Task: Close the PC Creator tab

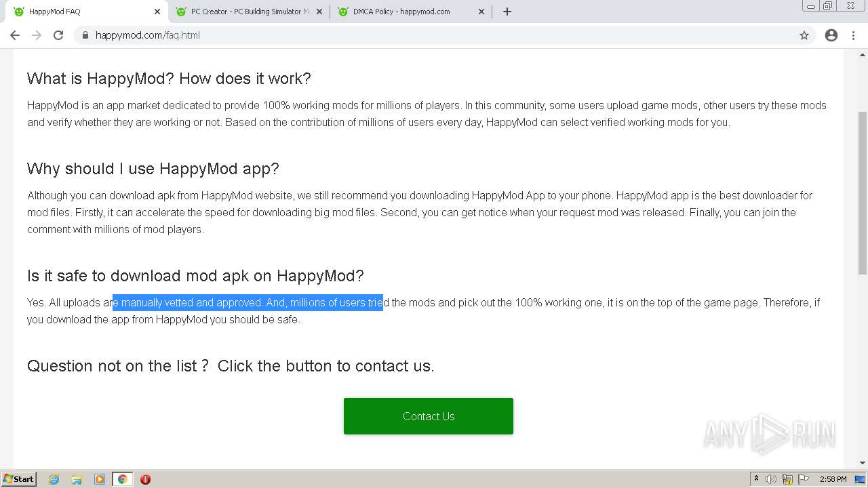Action: coord(319,12)
